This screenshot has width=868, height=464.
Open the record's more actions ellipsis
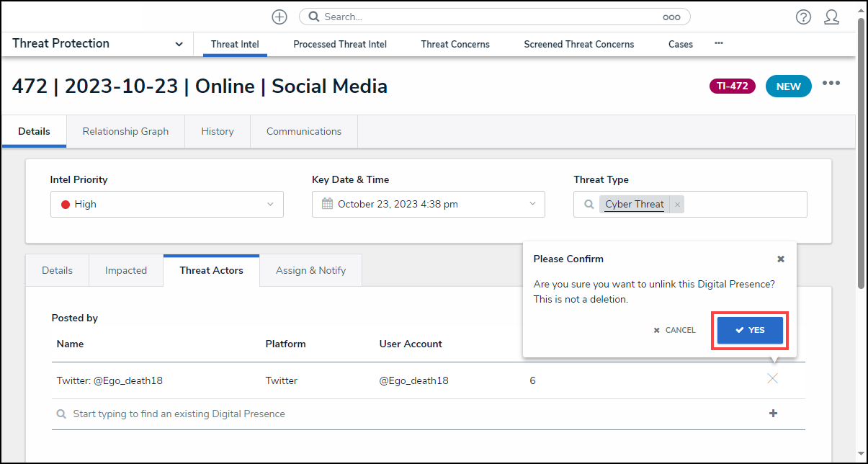[831, 84]
